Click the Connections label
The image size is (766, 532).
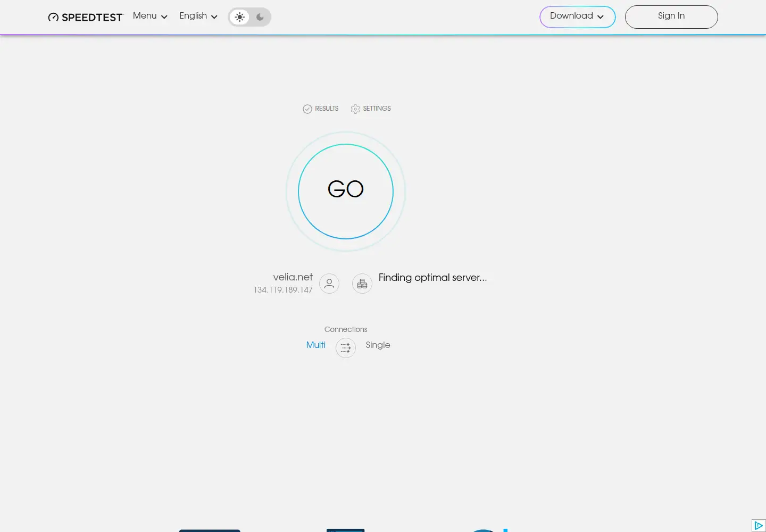pyautogui.click(x=346, y=329)
